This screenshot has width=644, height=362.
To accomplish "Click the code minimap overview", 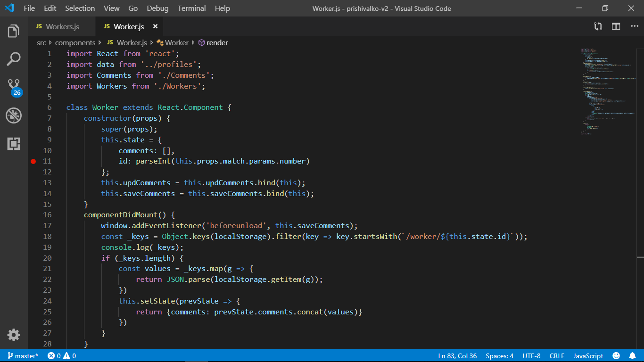I will pyautogui.click(x=608, y=90).
